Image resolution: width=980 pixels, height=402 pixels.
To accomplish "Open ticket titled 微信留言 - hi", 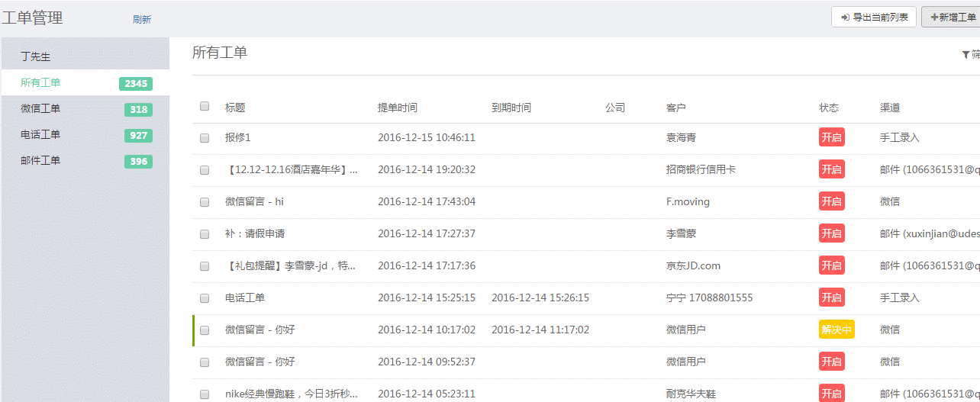I will (x=254, y=201).
